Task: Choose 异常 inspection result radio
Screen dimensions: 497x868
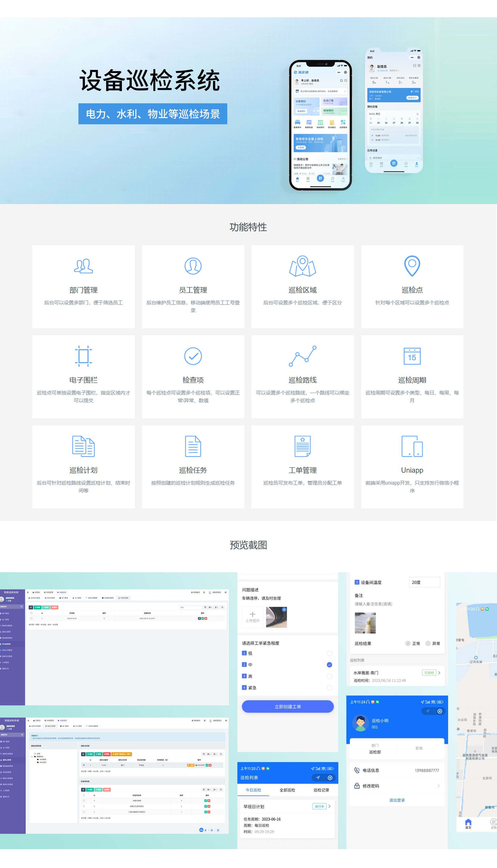Action: pos(428,643)
